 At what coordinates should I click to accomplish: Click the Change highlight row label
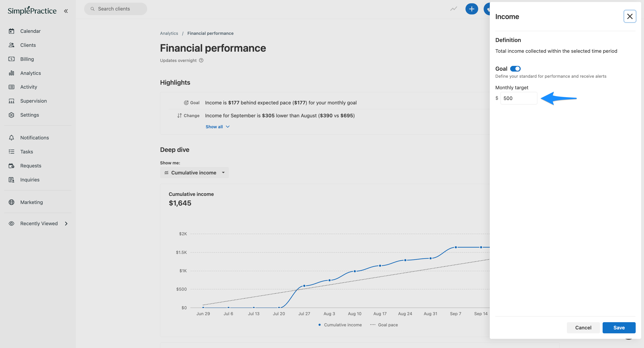[x=188, y=116]
